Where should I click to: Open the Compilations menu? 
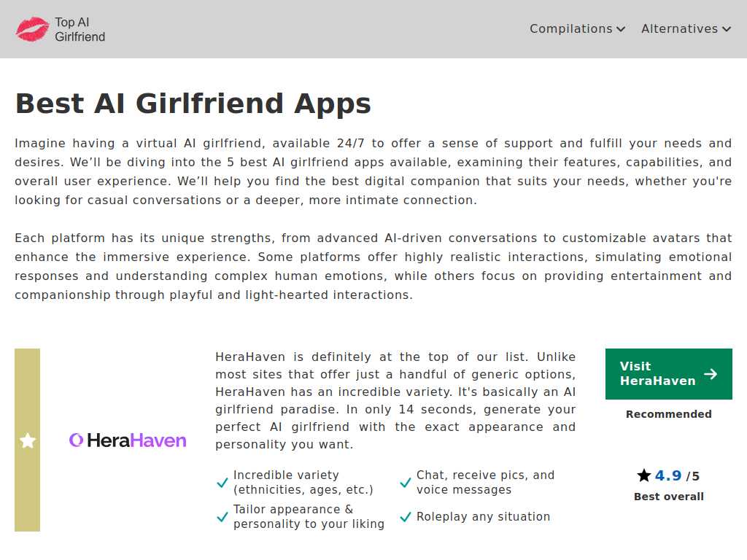click(578, 29)
